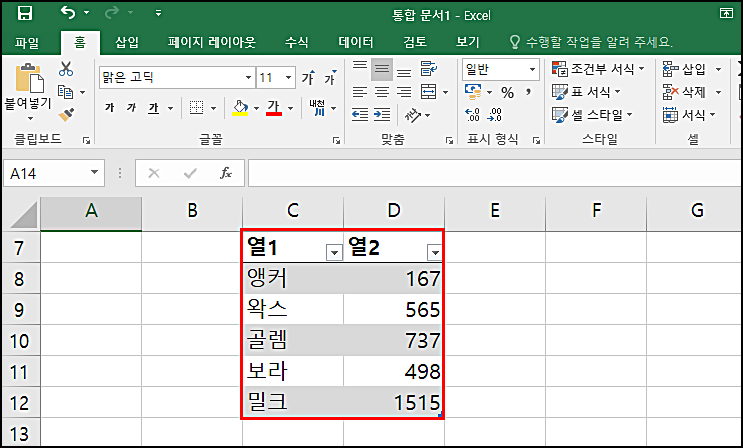743x448 pixels.
Task: Click the Save icon in quick access toolbar
Action: (25, 13)
